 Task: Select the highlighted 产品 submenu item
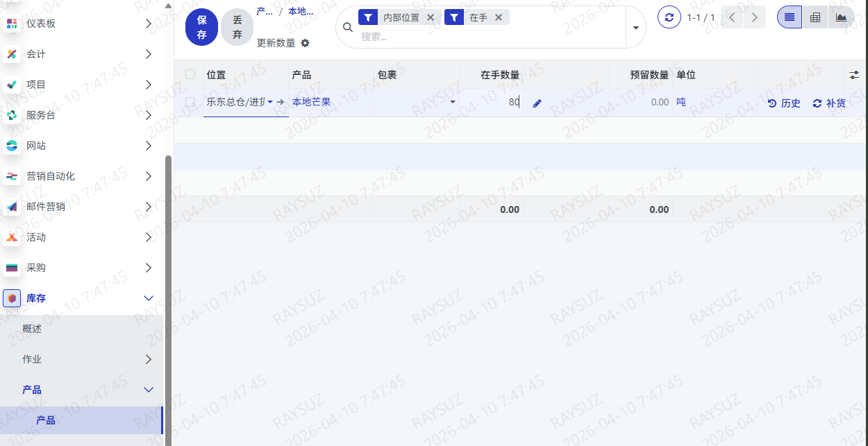pyautogui.click(x=81, y=420)
